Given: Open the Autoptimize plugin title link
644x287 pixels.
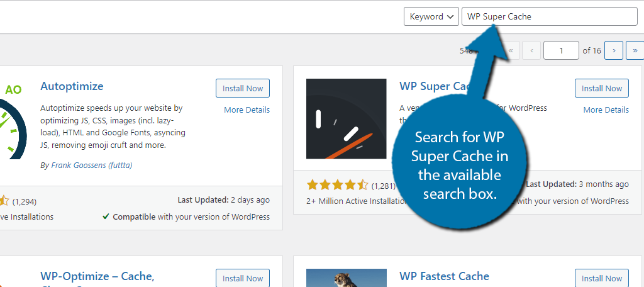Looking at the screenshot, I should point(72,86).
